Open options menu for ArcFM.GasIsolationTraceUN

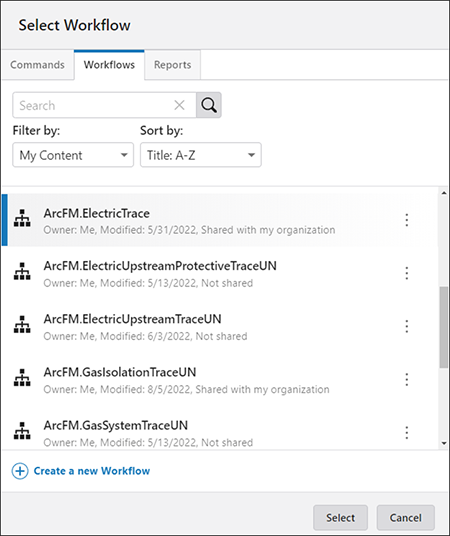coord(407,379)
